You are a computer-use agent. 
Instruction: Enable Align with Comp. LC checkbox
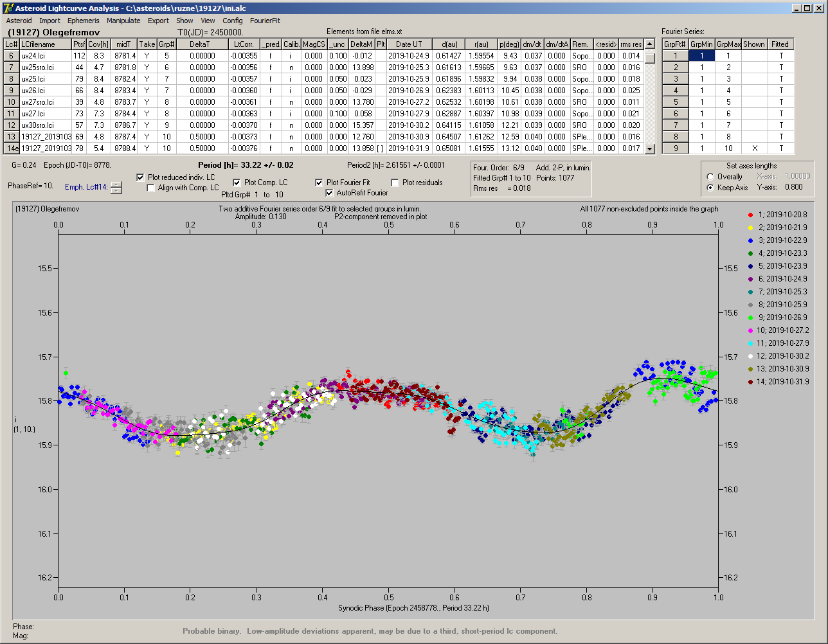(151, 188)
